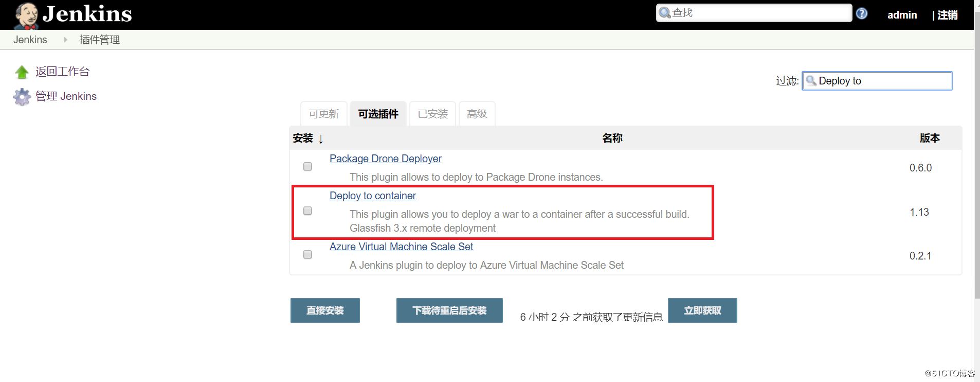Click the page vertical scrollbar
Screen dimensions: 980x382
[977, 154]
